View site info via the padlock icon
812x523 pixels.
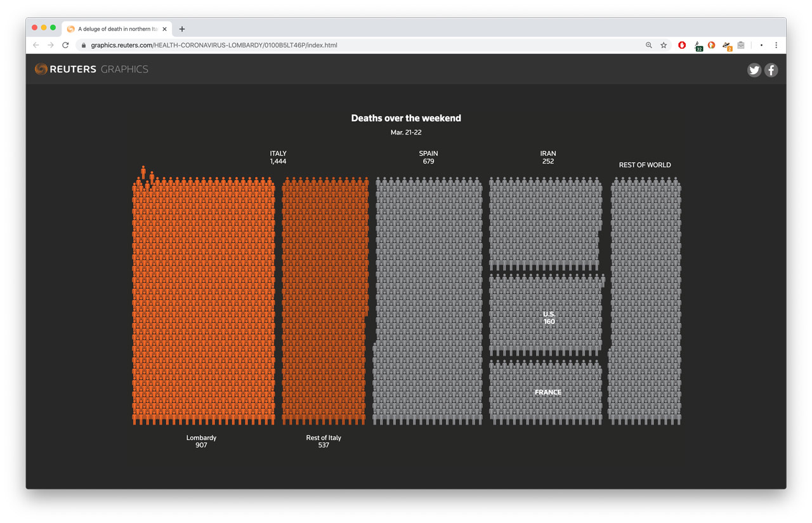[84, 46]
